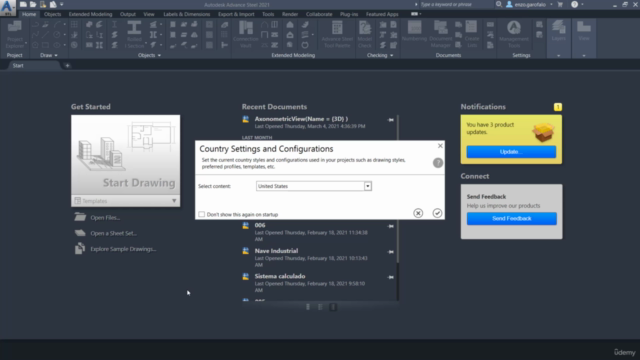Enable Don't show this again on startup
Image resolution: width=640 pixels, height=360 pixels.
point(202,214)
